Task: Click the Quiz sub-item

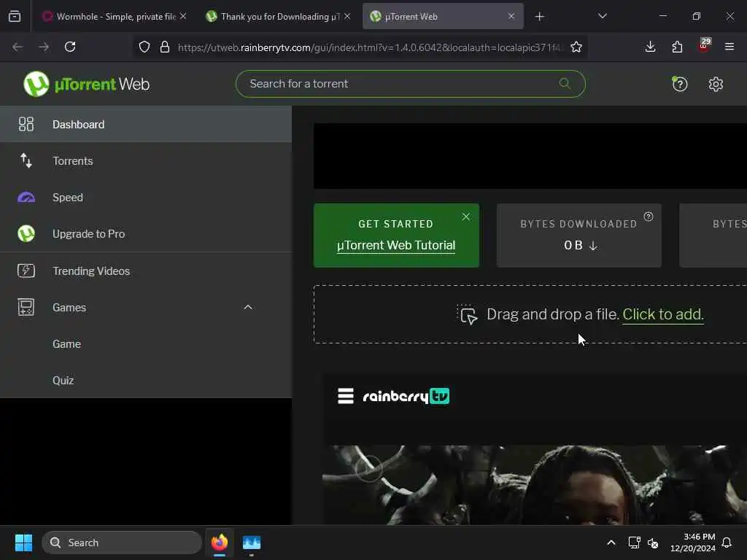Action: [145, 381]
